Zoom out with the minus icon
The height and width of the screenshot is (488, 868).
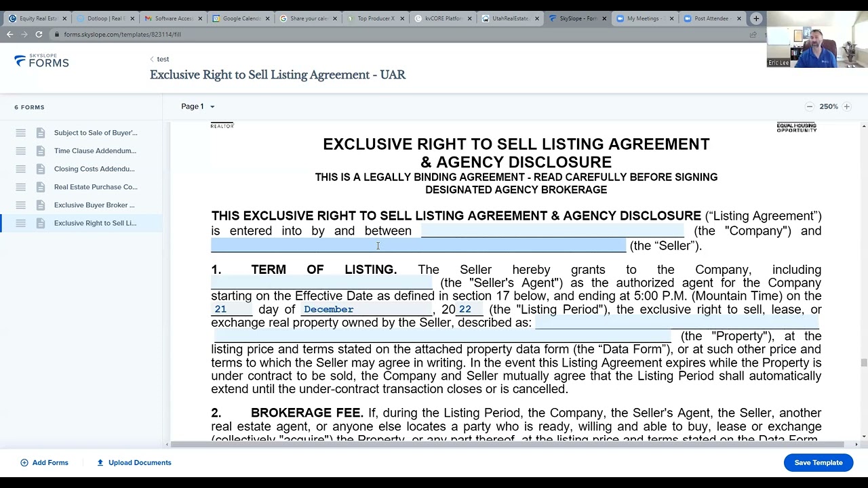tap(809, 106)
